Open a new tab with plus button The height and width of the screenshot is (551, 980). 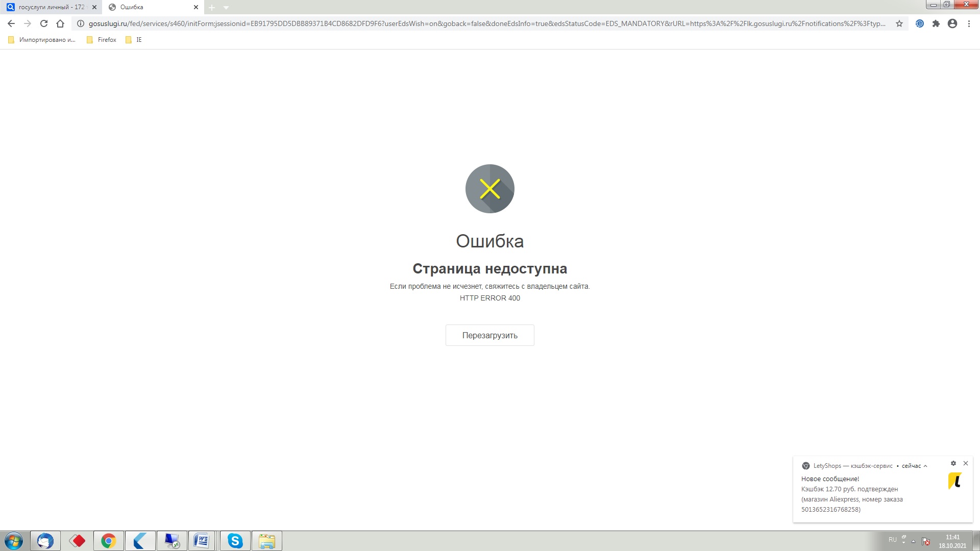(x=212, y=7)
